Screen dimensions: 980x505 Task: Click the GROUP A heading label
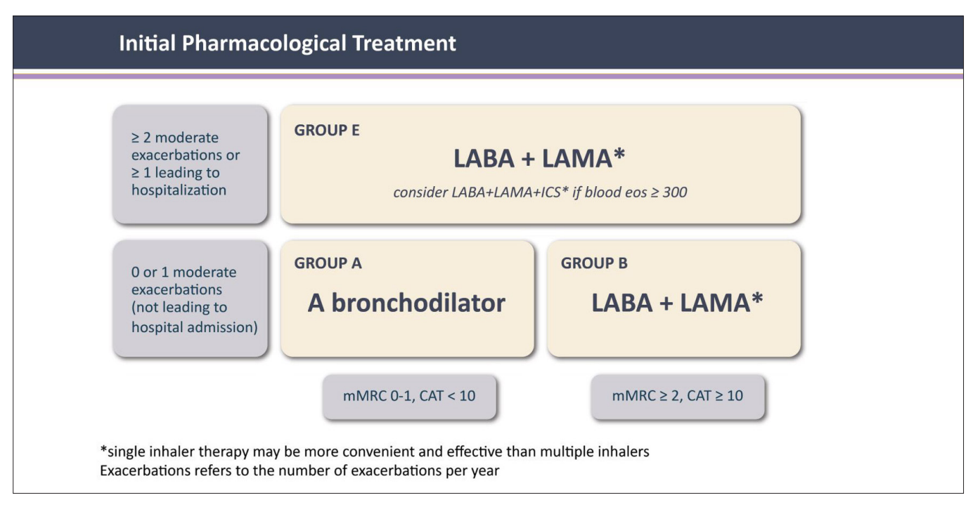[x=328, y=264]
